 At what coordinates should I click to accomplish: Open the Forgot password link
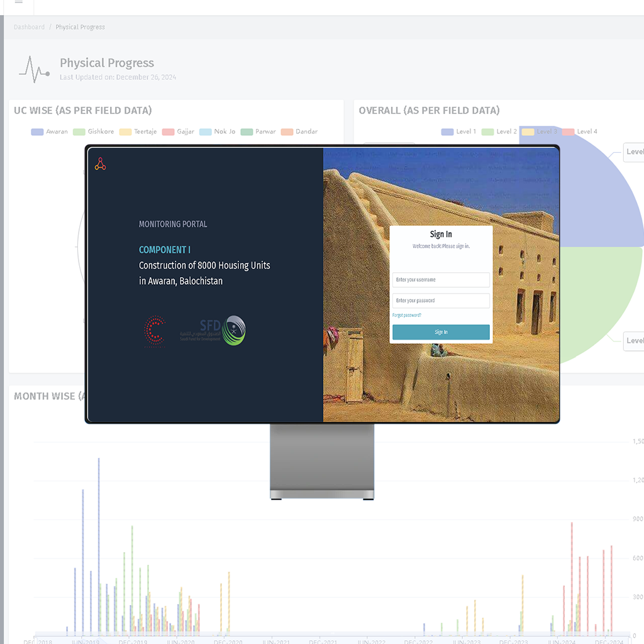(x=407, y=315)
